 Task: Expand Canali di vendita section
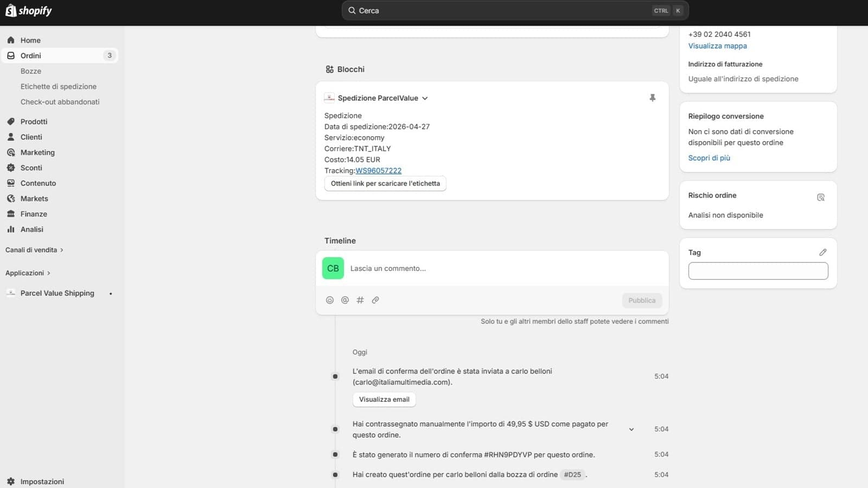(x=35, y=250)
